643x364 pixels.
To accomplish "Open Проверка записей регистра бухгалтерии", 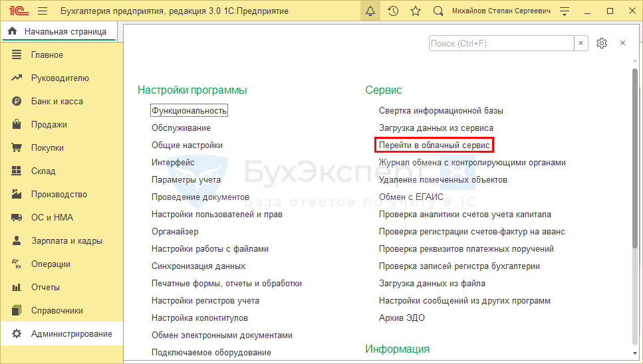I will (459, 266).
